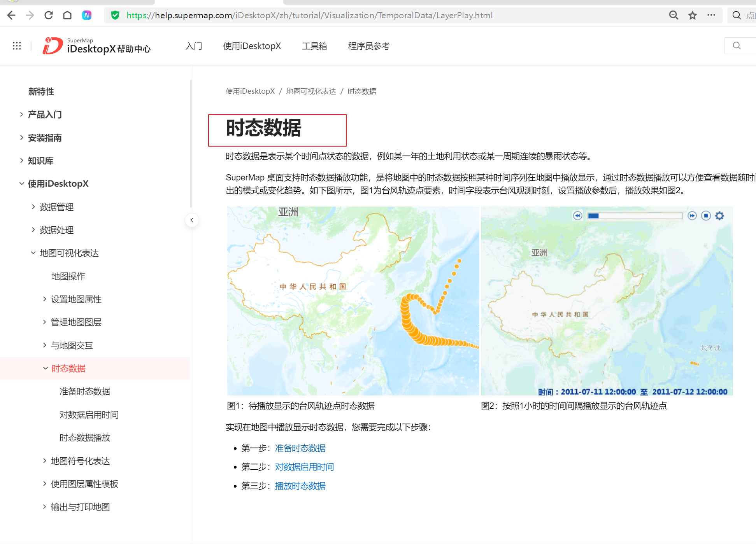This screenshot has height=544, width=756.
Task: Click the zoom magnifier in the address bar
Action: [x=674, y=15]
